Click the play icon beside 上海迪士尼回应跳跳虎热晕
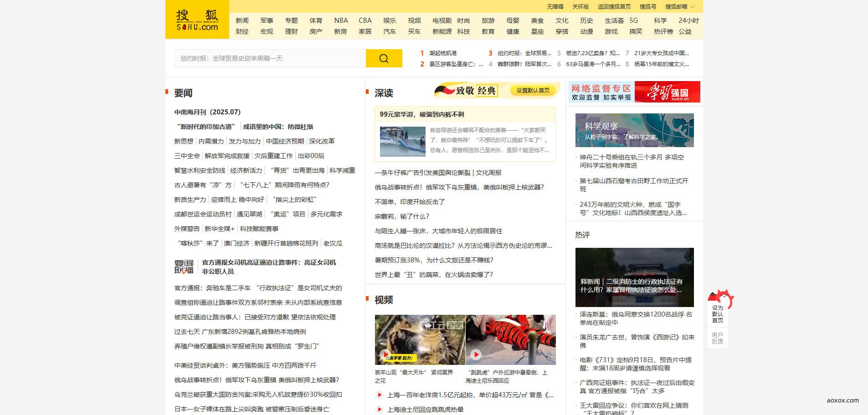868x415 pixels. (380, 410)
